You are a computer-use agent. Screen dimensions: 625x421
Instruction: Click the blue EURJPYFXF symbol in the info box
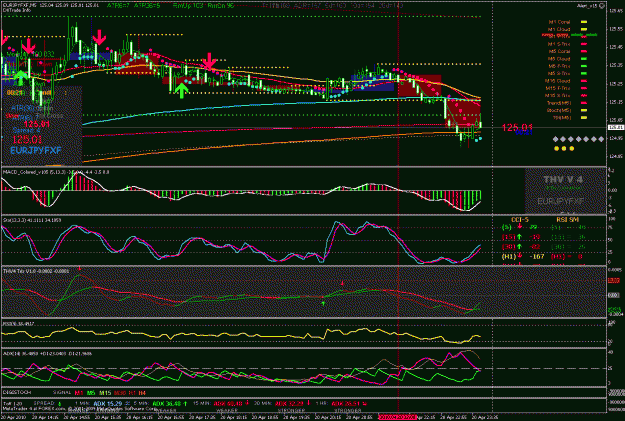point(36,151)
